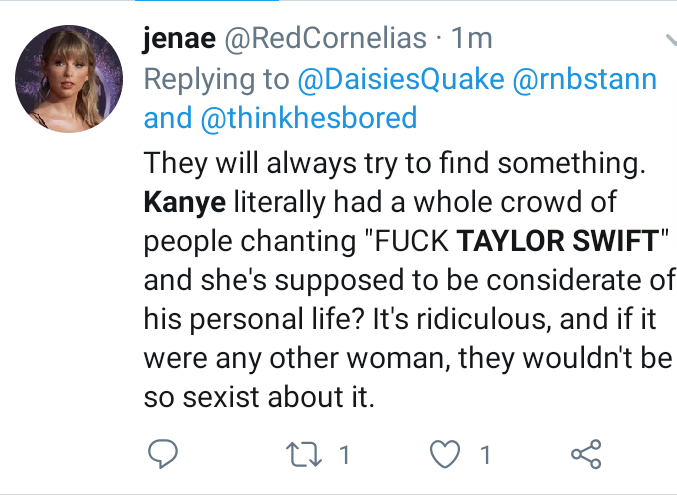This screenshot has width=677, height=504.
Task: Open jenae's profile picture
Action: click(69, 79)
